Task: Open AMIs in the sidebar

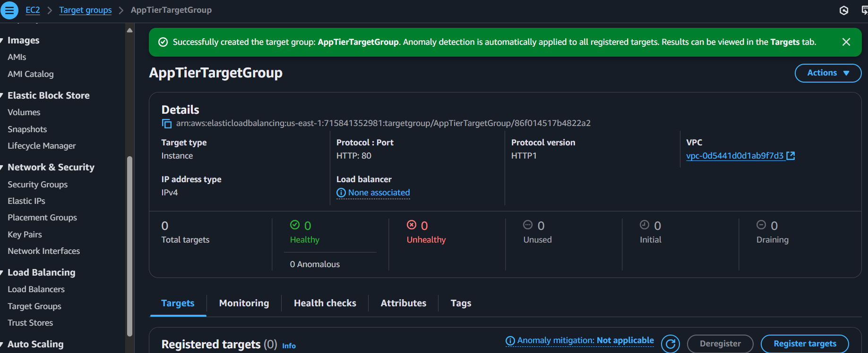Action: coord(17,57)
